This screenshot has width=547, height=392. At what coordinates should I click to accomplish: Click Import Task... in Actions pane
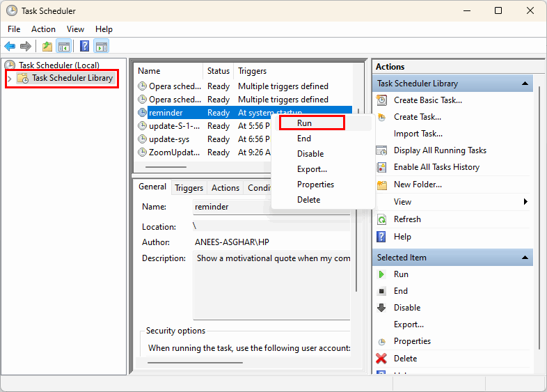pos(418,134)
